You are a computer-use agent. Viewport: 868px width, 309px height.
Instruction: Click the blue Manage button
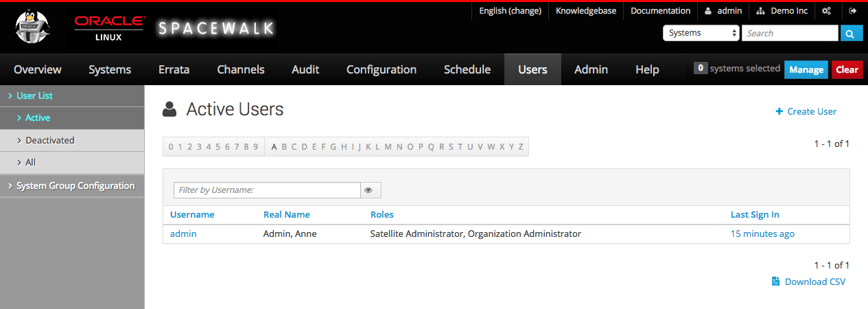tap(806, 69)
